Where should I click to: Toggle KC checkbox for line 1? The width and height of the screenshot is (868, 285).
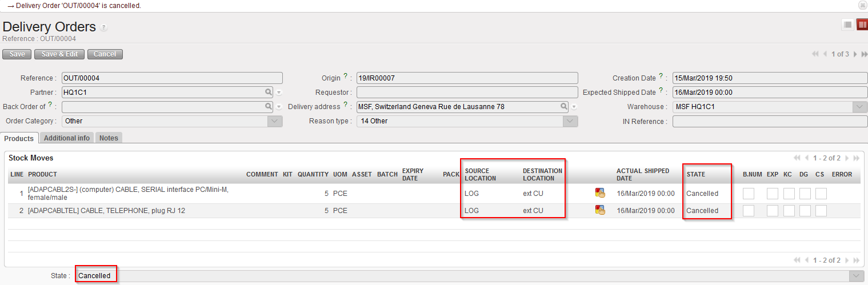(789, 194)
